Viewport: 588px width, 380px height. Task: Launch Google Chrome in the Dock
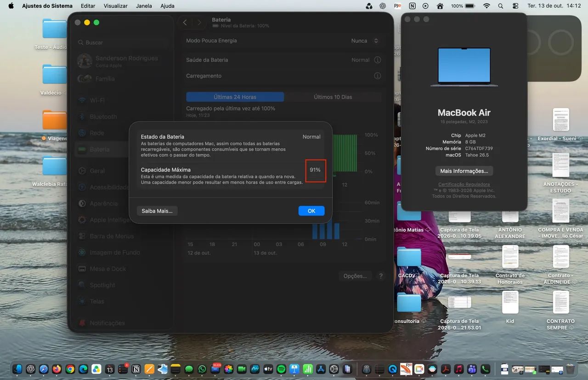click(x=70, y=369)
